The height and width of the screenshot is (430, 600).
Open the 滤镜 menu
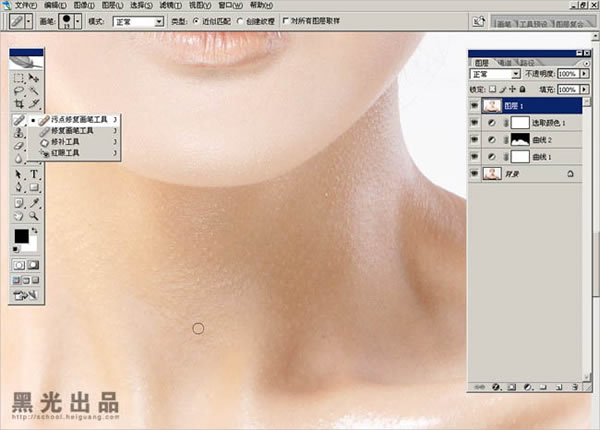coord(171,5)
